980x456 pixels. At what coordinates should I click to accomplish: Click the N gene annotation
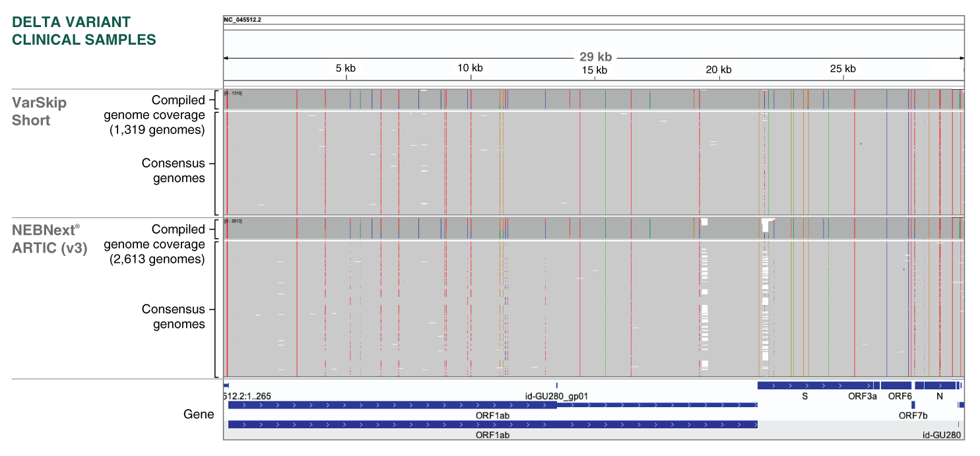pos(936,387)
